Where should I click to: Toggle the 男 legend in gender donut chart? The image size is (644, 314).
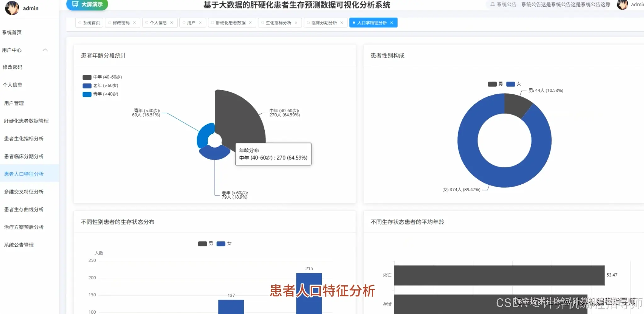tap(498, 84)
